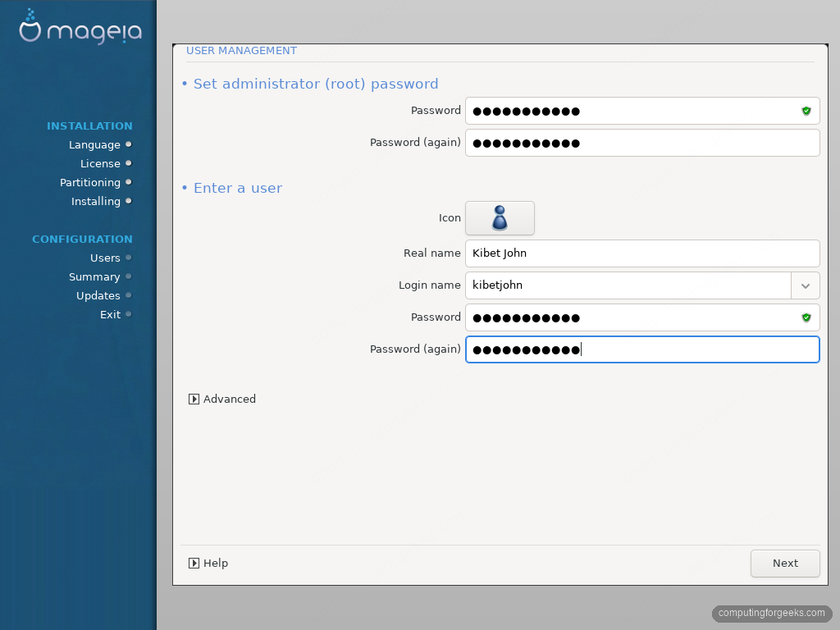Click the user icon chooser button

click(x=500, y=218)
